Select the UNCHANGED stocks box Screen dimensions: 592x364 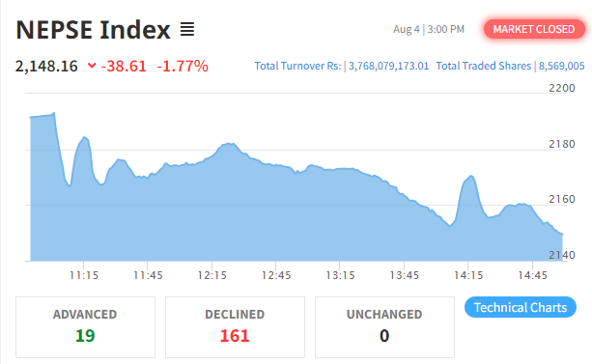tap(384, 327)
